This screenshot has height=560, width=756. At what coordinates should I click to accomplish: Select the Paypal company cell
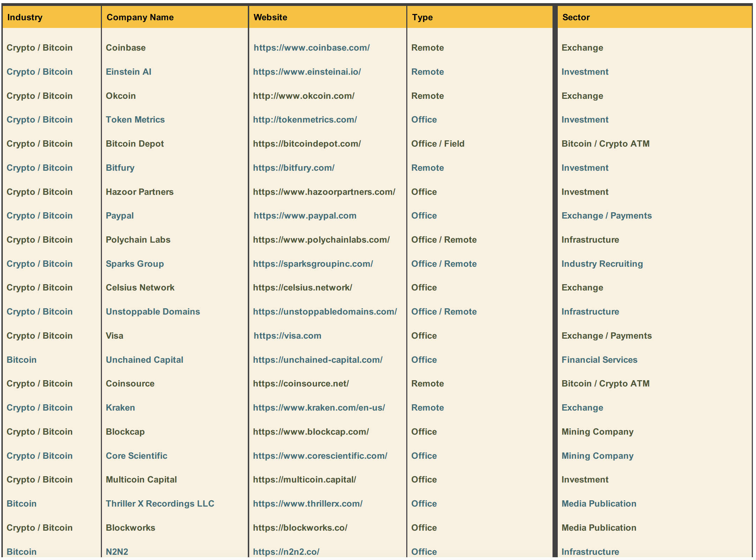pyautogui.click(x=120, y=215)
